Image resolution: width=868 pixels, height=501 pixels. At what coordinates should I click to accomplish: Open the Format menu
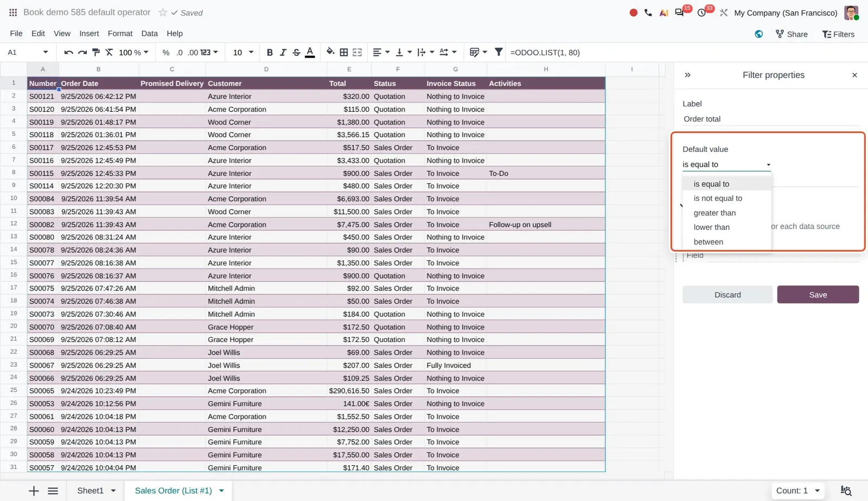120,34
